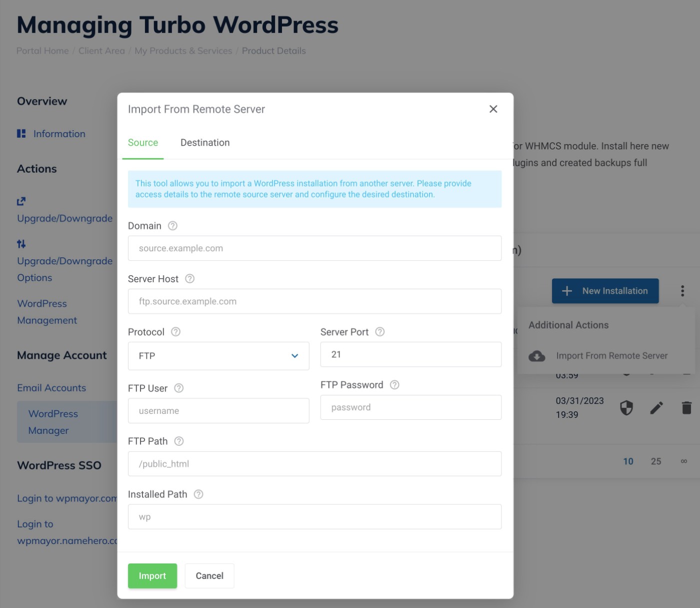Click the New Installation button
Viewport: 700px width, 608px height.
click(605, 291)
